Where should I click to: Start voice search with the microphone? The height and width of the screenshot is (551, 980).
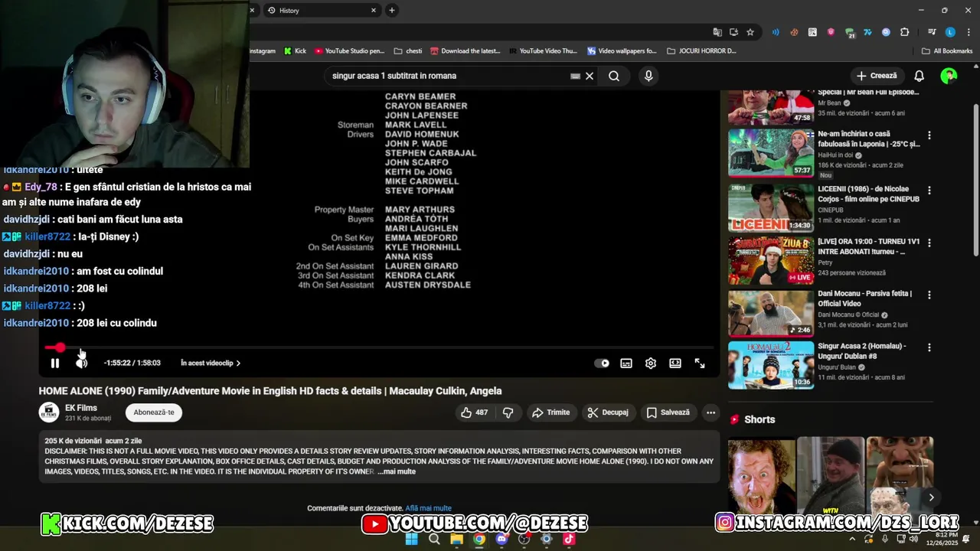(648, 76)
